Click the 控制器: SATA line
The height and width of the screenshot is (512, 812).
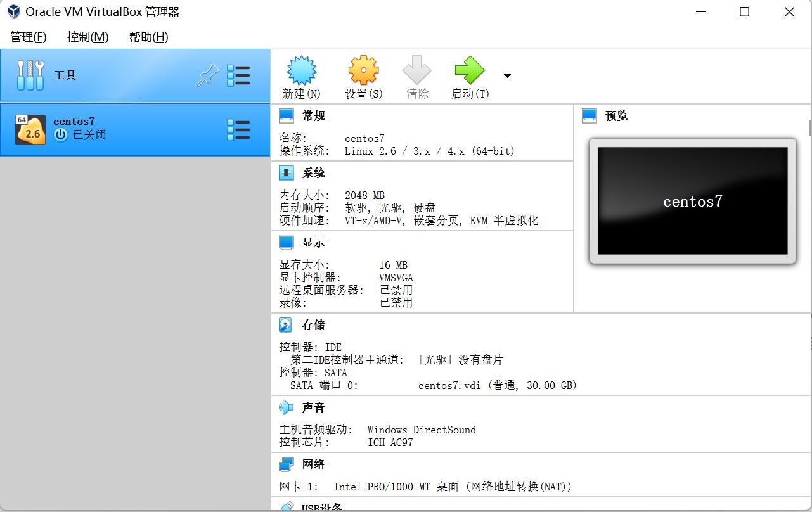(x=313, y=373)
